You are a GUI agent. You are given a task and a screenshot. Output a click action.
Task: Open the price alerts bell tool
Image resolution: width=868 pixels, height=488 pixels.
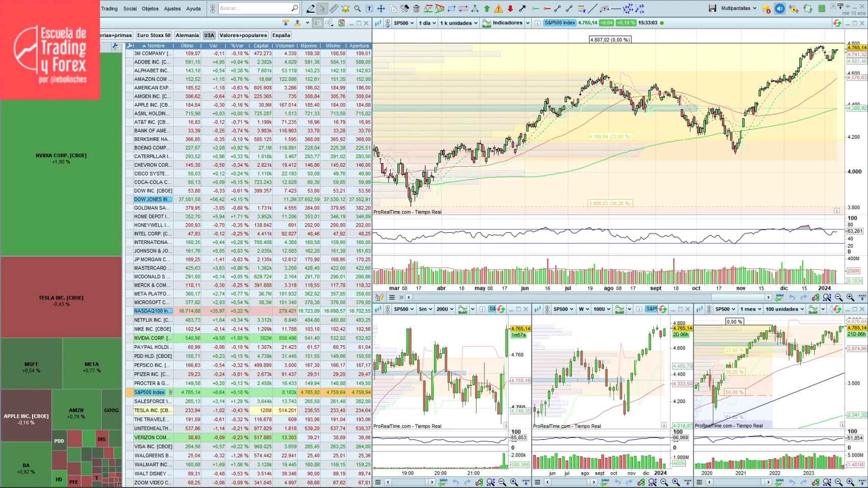(345, 8)
